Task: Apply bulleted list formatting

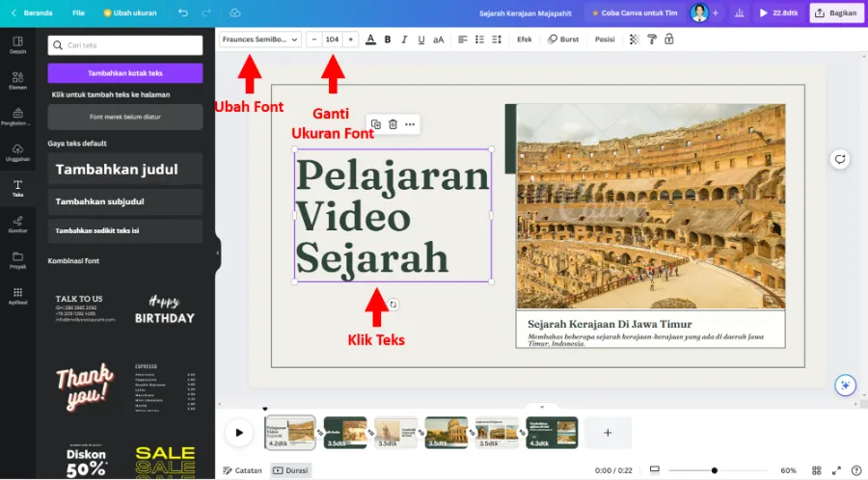Action: click(479, 40)
